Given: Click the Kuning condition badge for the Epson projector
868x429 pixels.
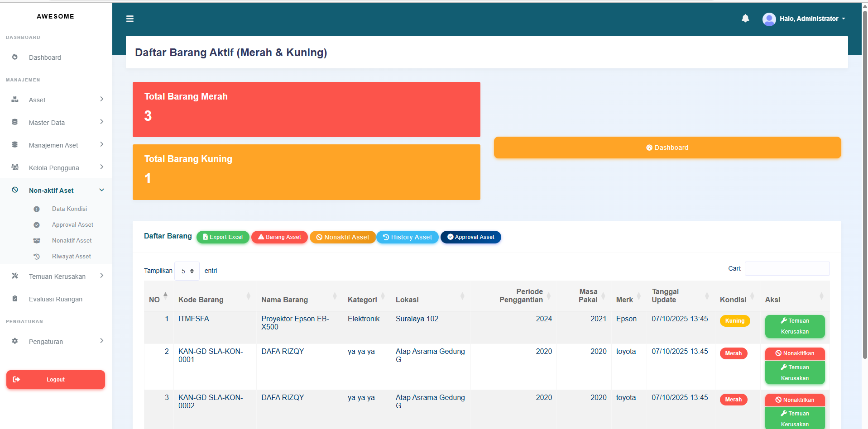Looking at the screenshot, I should coord(734,321).
